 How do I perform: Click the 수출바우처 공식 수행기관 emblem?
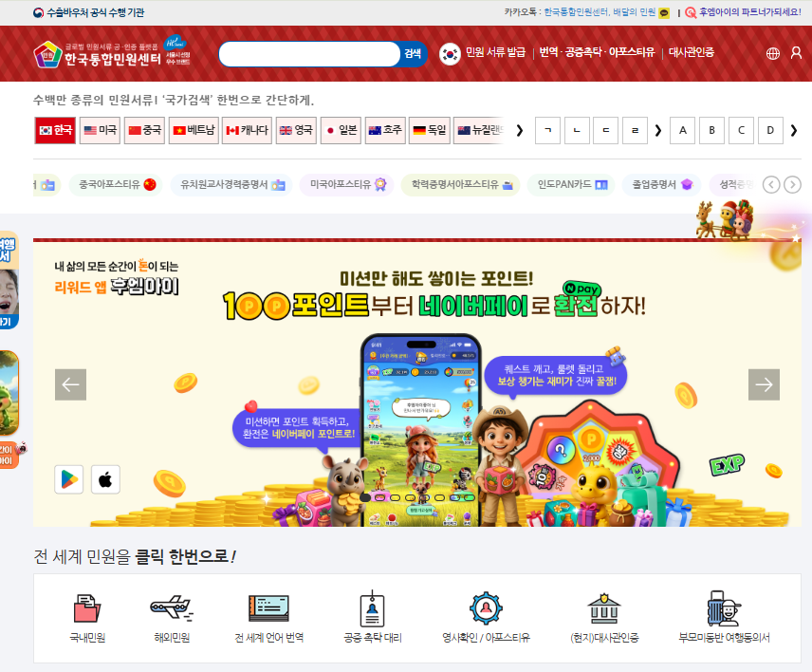pos(38,12)
